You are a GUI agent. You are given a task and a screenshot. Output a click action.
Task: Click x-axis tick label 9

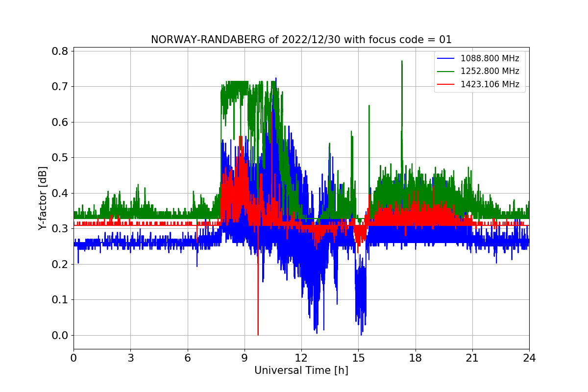tap(245, 358)
